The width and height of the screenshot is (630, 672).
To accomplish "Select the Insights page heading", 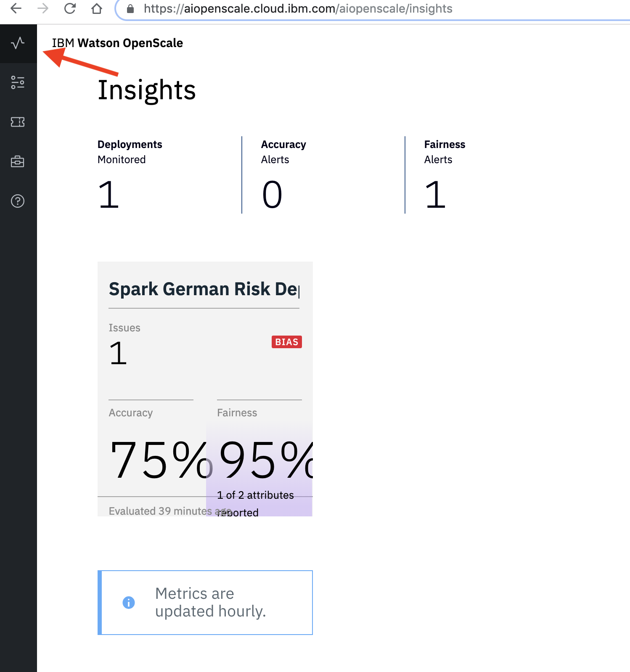I will pyautogui.click(x=147, y=90).
